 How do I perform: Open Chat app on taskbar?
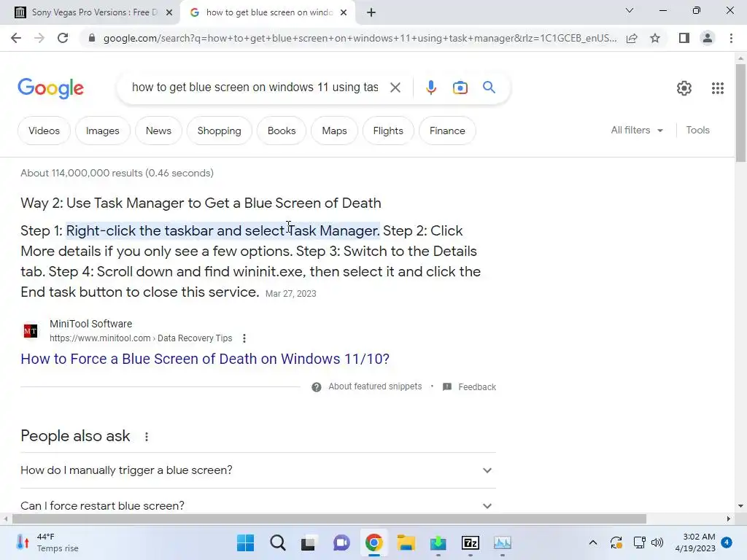pos(341,542)
